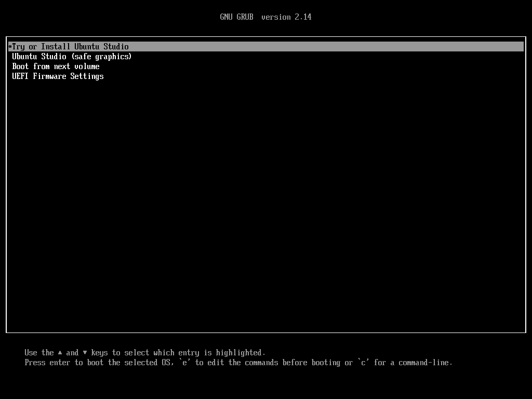This screenshot has height=399, width=532.
Task: Select the 'Try or Install Ubuntu Studio' entry
Action: 265,46
